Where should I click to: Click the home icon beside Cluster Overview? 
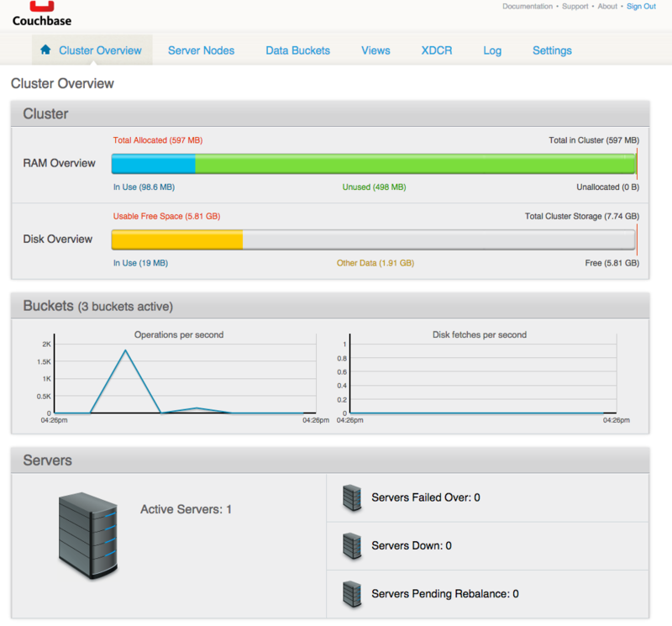click(45, 50)
